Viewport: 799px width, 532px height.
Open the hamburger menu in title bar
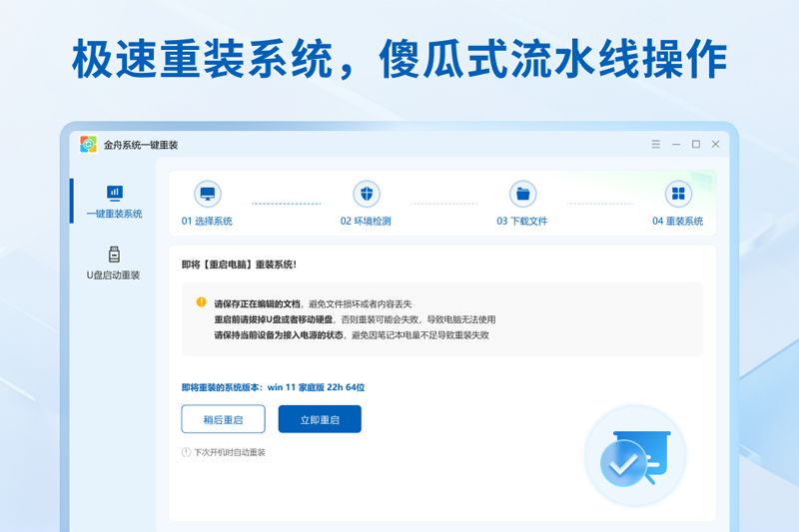tap(656, 145)
